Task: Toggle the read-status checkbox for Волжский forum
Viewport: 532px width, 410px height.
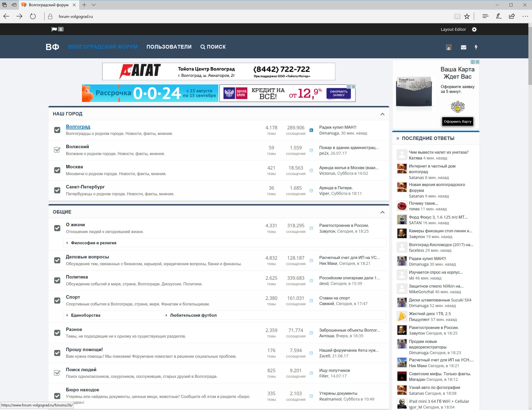Action: click(x=57, y=150)
